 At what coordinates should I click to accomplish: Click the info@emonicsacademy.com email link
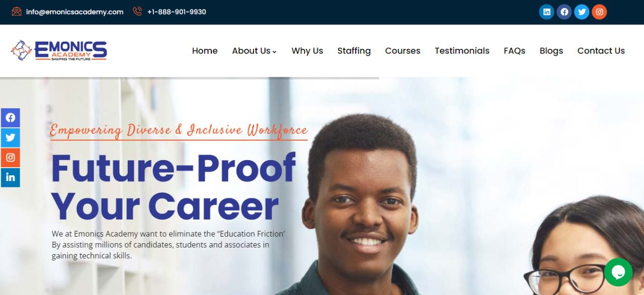[x=74, y=12]
